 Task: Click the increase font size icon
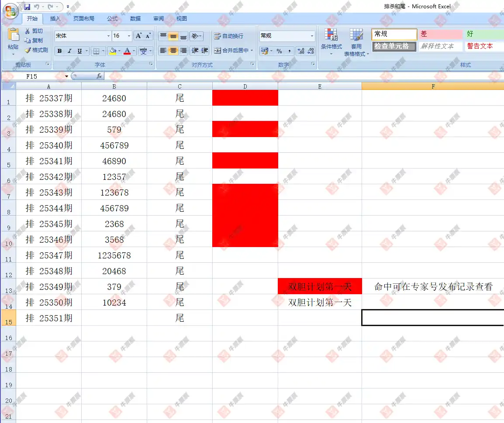coord(139,36)
